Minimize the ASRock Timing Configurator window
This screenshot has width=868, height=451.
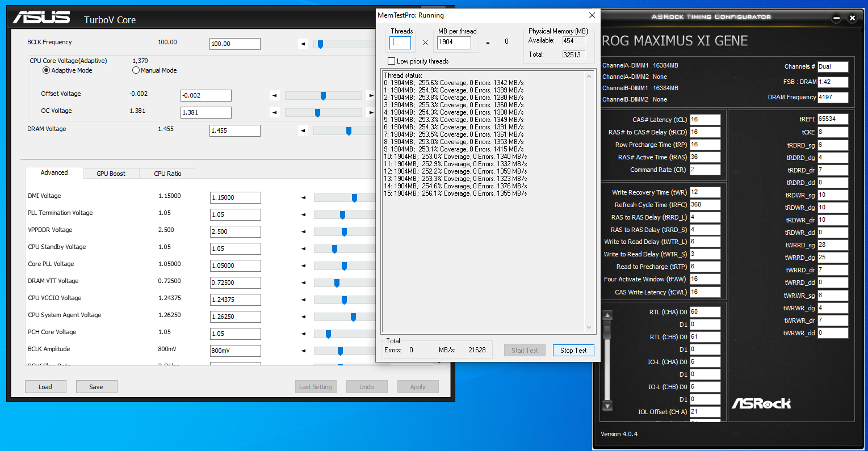[836, 18]
